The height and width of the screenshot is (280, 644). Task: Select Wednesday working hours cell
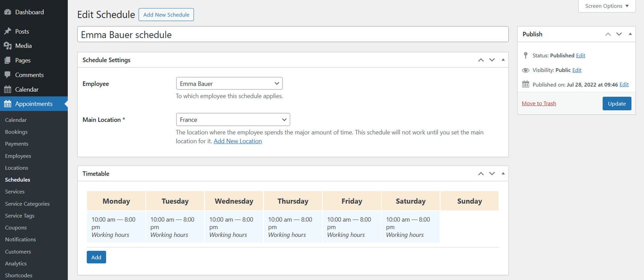(x=234, y=227)
